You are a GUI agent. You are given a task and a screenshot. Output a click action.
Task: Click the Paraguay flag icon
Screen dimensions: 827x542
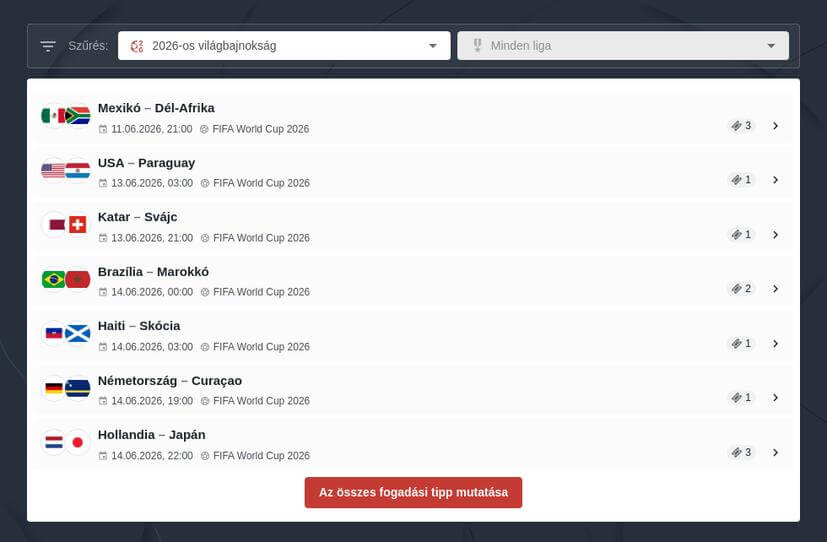78,171
